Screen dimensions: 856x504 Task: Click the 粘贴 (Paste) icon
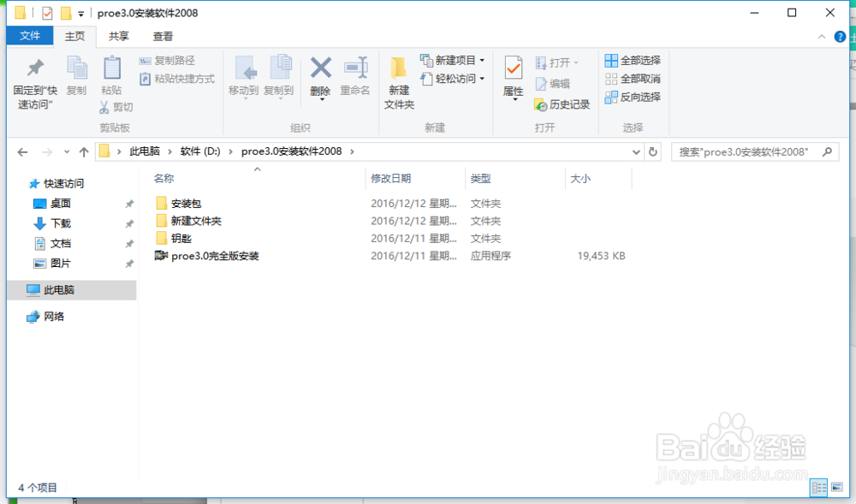111,77
